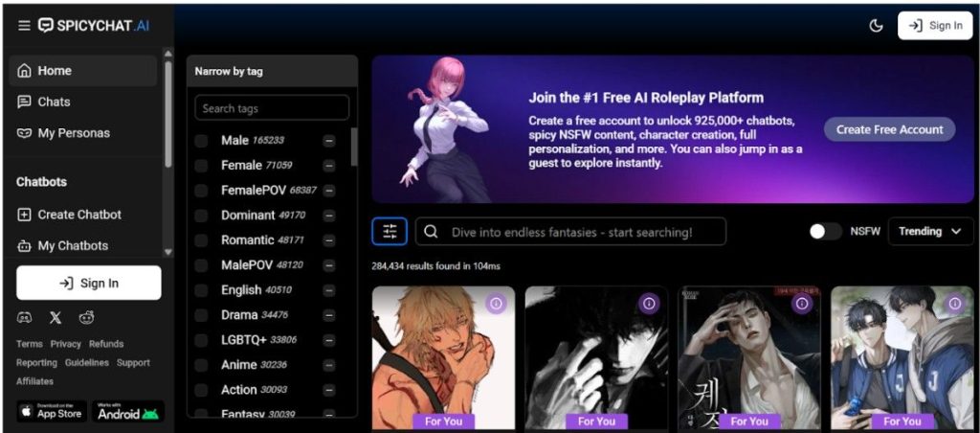Click the SpicyChat.AI logo
Viewport: 980px width, 433px height.
click(94, 26)
